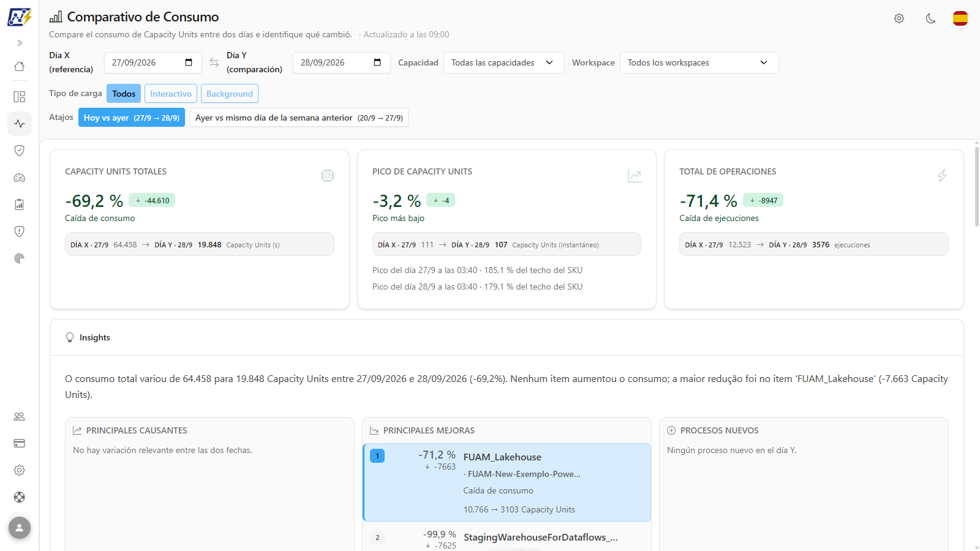Viewport: 980px width, 551px height.
Task: Change language via the Spain flag icon
Action: pos(960,18)
